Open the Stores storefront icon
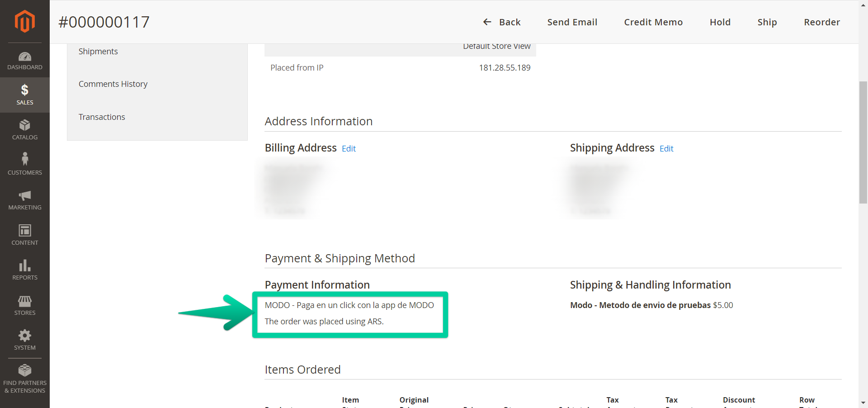The image size is (868, 408). tap(24, 301)
